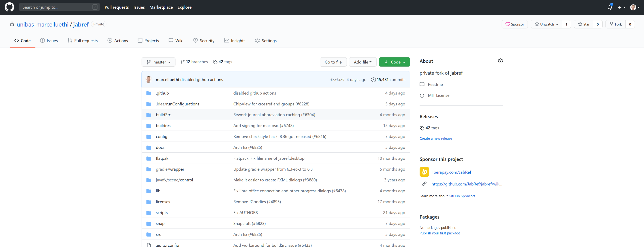Switch to the repository Pull requests tab

pos(83,41)
